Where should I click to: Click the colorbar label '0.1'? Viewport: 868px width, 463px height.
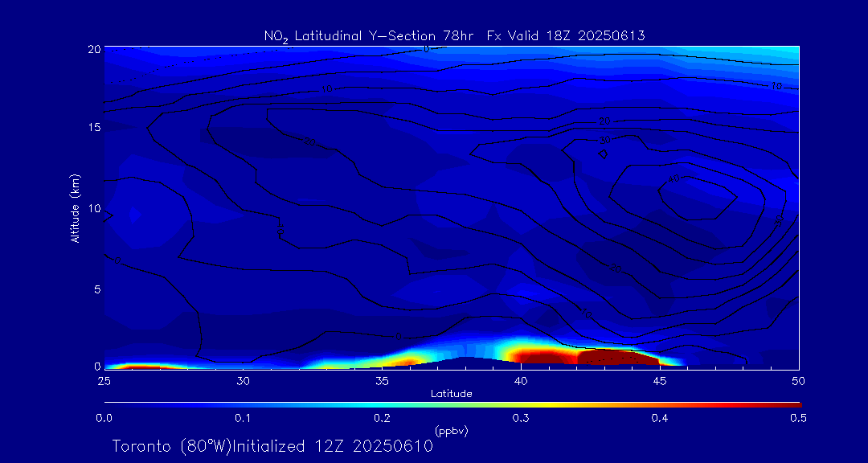click(x=243, y=418)
